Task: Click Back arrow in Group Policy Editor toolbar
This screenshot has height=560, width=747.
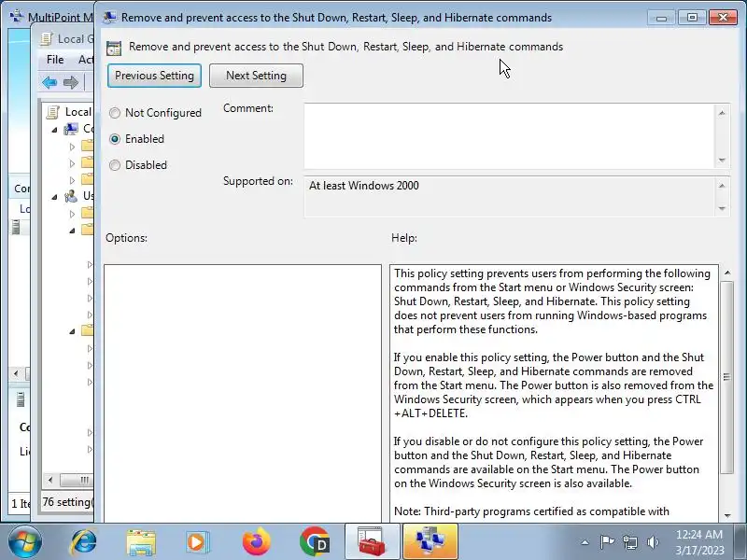Action: [x=49, y=82]
